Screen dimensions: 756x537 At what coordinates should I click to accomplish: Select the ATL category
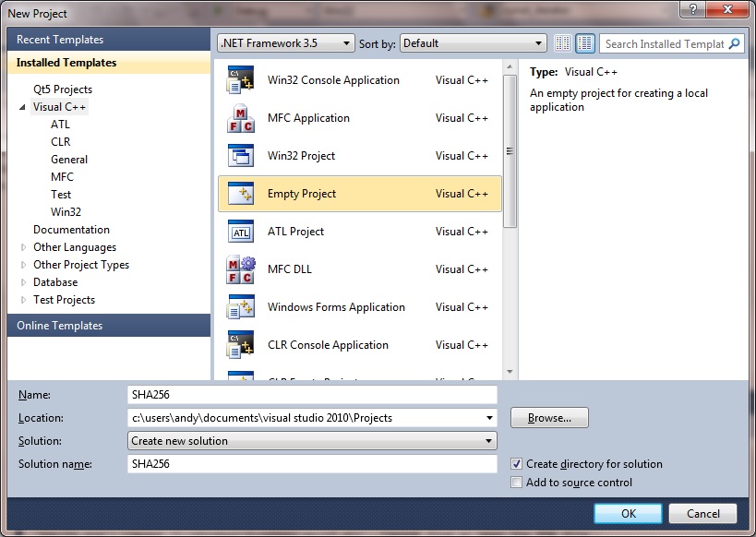[x=60, y=125]
